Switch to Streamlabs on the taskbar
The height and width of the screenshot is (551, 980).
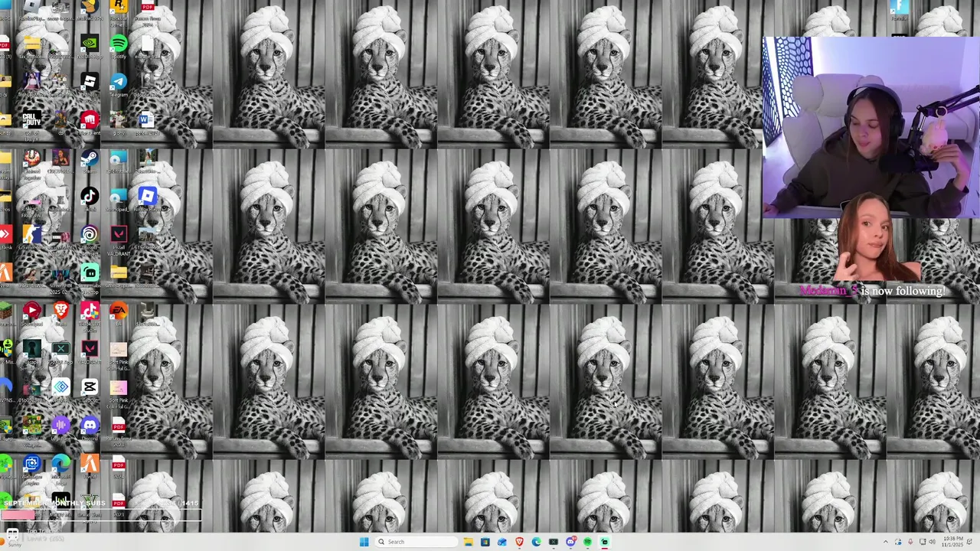click(x=604, y=542)
